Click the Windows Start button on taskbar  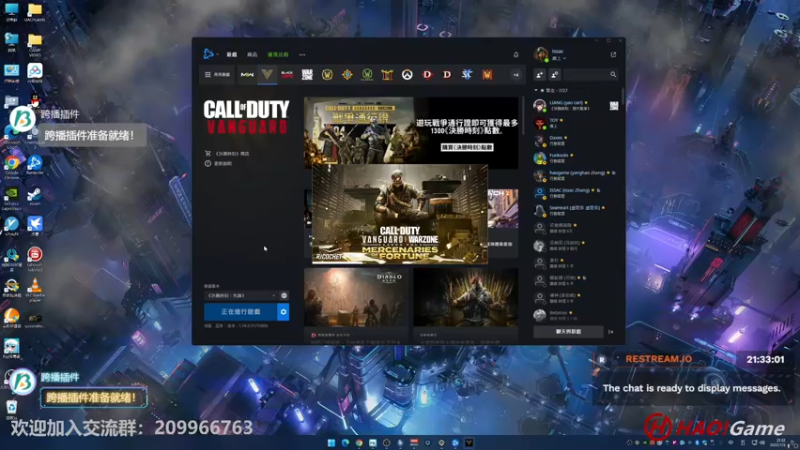[331, 442]
